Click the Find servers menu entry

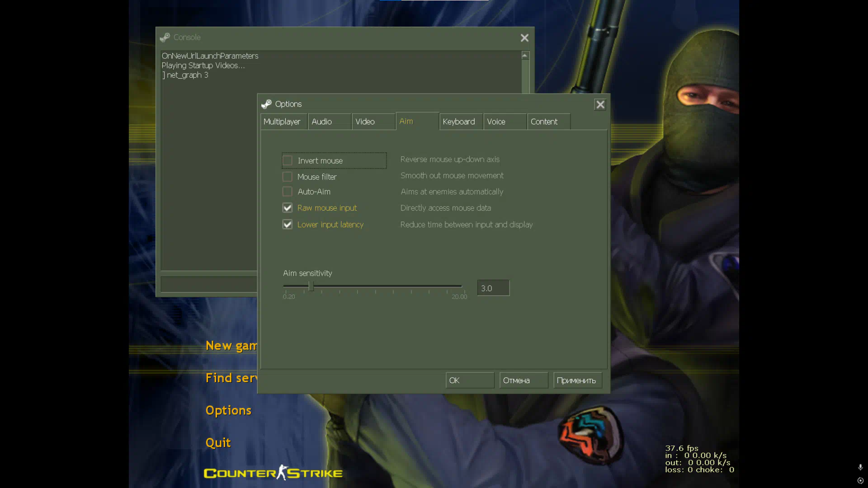(x=231, y=378)
